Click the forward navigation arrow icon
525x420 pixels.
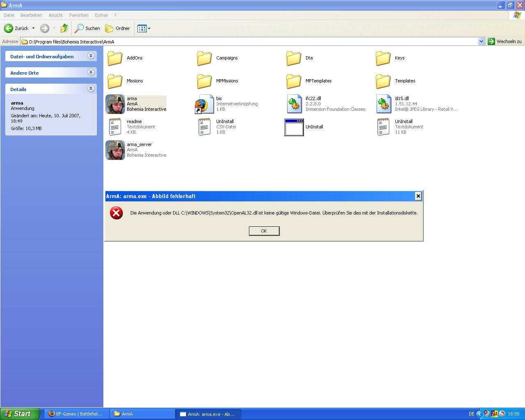45,28
